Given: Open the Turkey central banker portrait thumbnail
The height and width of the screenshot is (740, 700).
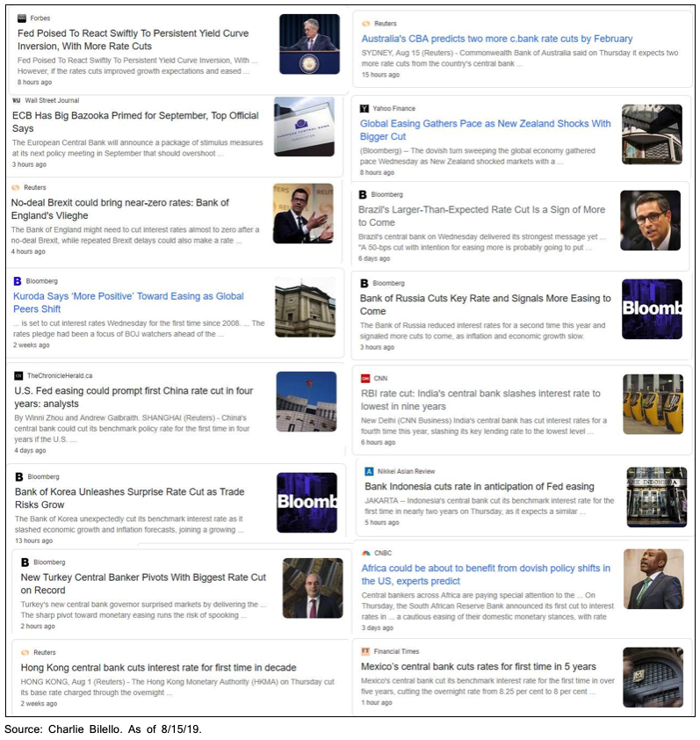Looking at the screenshot, I should click(x=313, y=588).
